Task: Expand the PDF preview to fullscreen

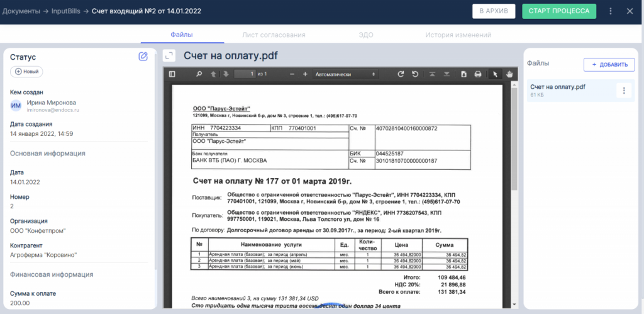Action: click(169, 55)
